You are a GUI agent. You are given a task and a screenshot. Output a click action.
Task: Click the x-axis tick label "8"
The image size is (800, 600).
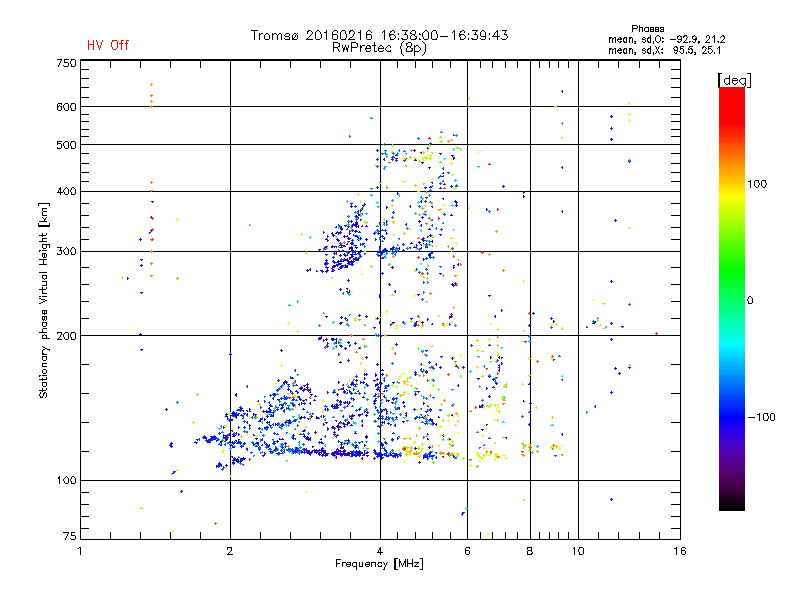pyautogui.click(x=530, y=551)
